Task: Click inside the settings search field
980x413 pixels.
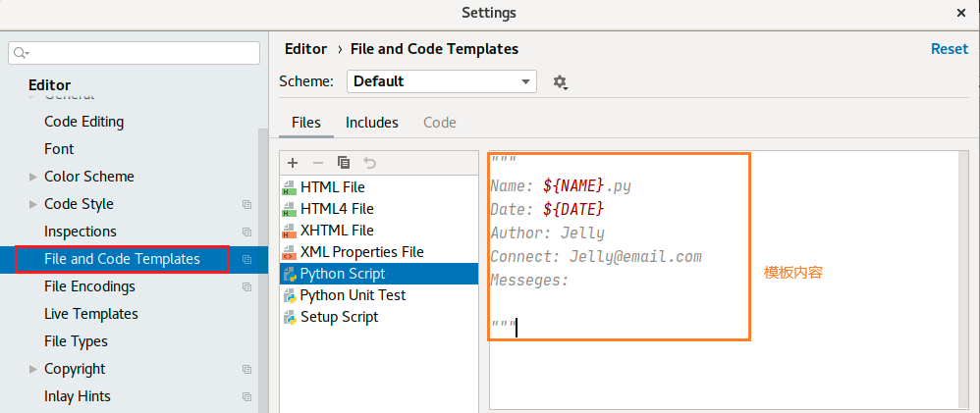Action: [x=134, y=53]
